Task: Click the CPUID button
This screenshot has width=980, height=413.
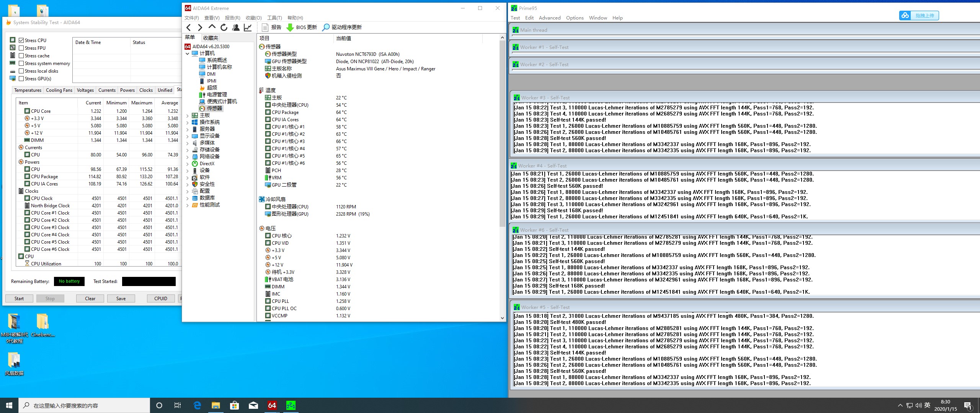Action: point(160,298)
